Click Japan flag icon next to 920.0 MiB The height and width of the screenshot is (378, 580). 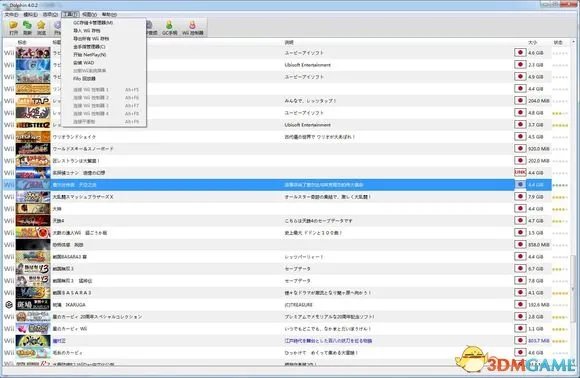[520, 148]
